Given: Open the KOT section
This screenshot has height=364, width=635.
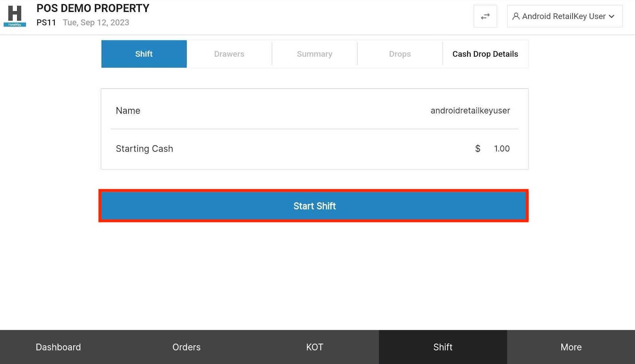Looking at the screenshot, I should [314, 347].
